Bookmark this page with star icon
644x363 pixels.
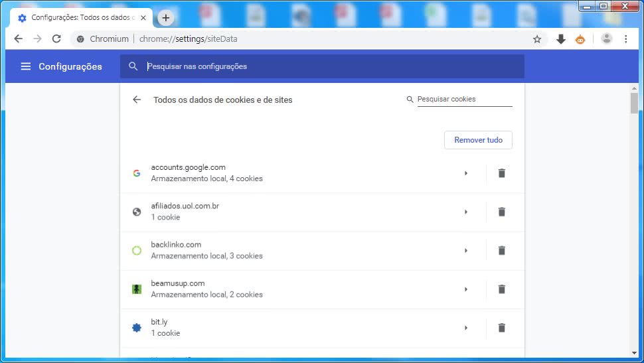click(x=537, y=39)
